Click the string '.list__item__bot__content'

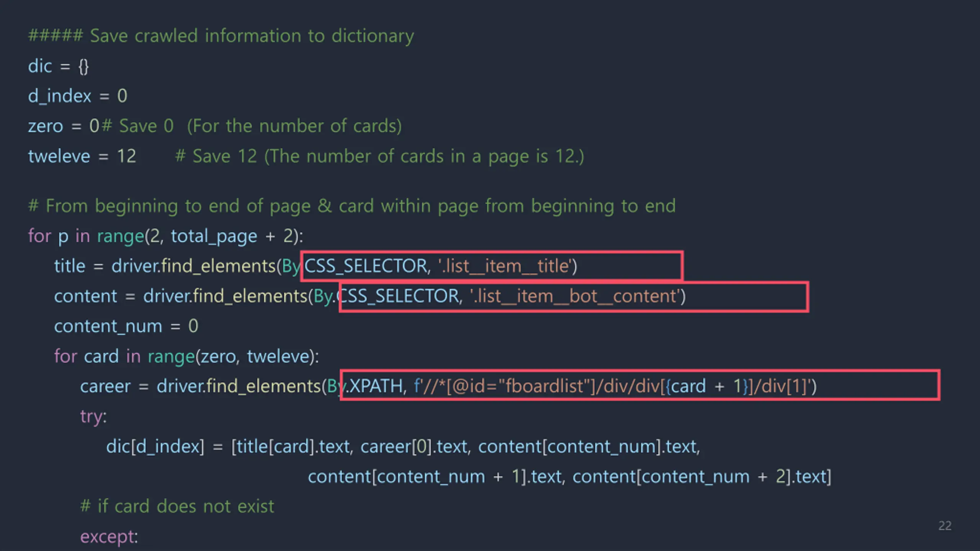[x=575, y=297]
